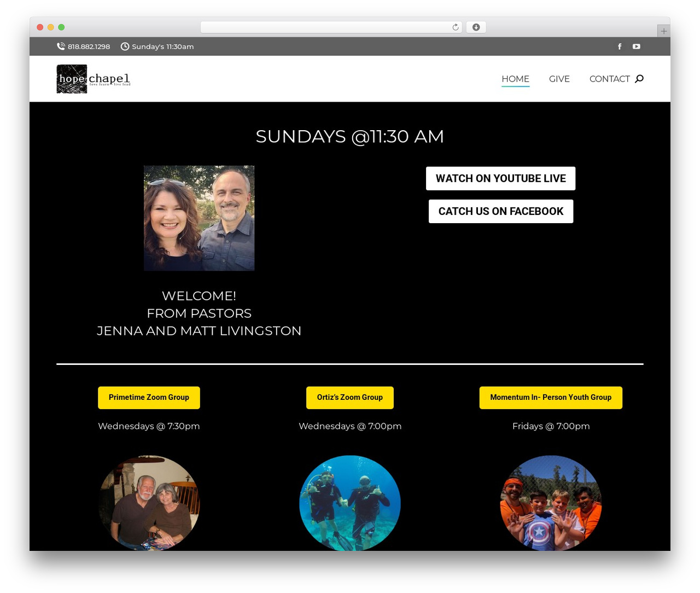Open Ortiz's Zoom Group button

350,398
